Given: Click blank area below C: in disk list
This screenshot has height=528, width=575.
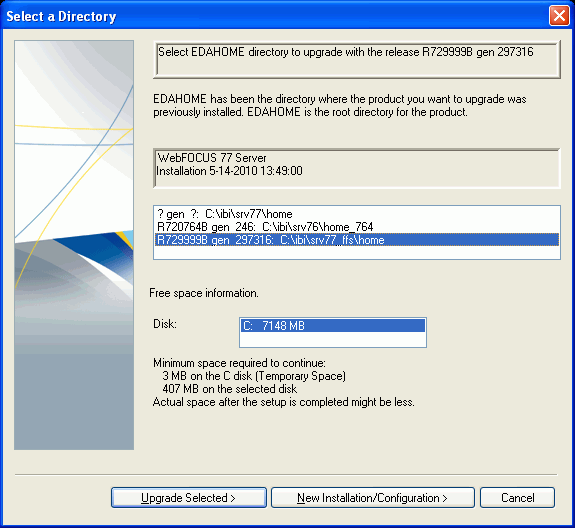Looking at the screenshot, I should 333,339.
